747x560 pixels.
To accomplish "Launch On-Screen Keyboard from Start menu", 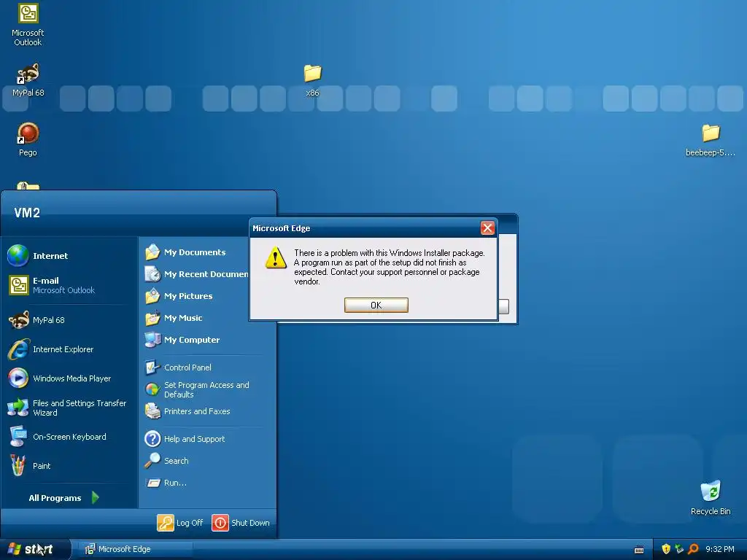I will point(69,437).
